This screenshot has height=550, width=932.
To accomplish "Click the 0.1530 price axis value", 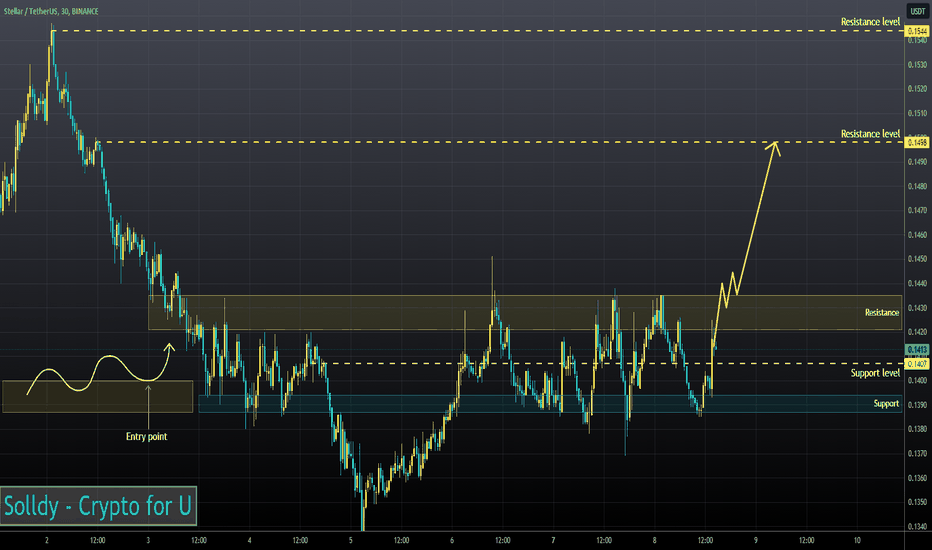I will point(917,64).
